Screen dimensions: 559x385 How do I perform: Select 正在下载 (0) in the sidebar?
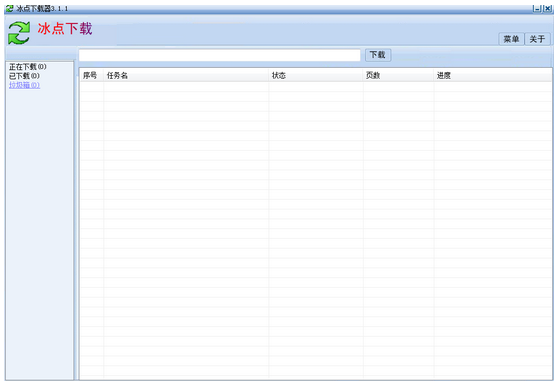tap(28, 67)
